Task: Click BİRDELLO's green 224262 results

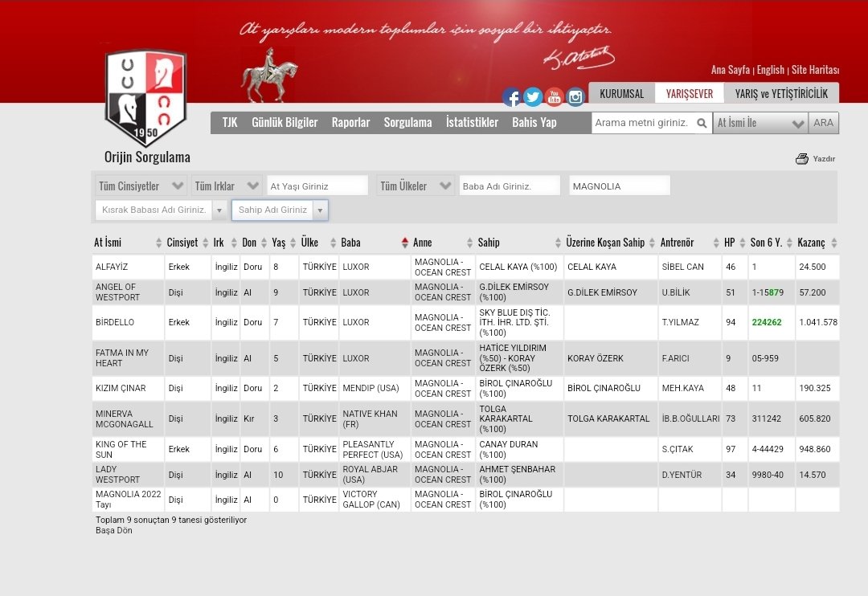Action: [767, 322]
